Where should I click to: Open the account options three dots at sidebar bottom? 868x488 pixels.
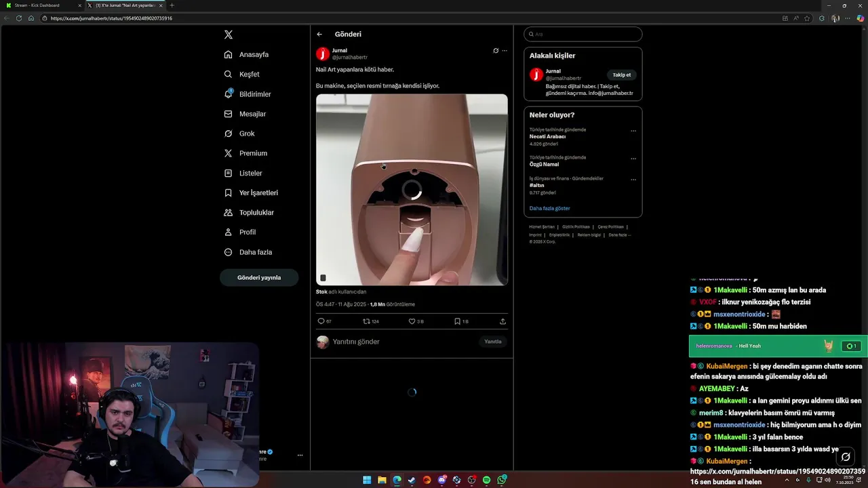tap(300, 455)
